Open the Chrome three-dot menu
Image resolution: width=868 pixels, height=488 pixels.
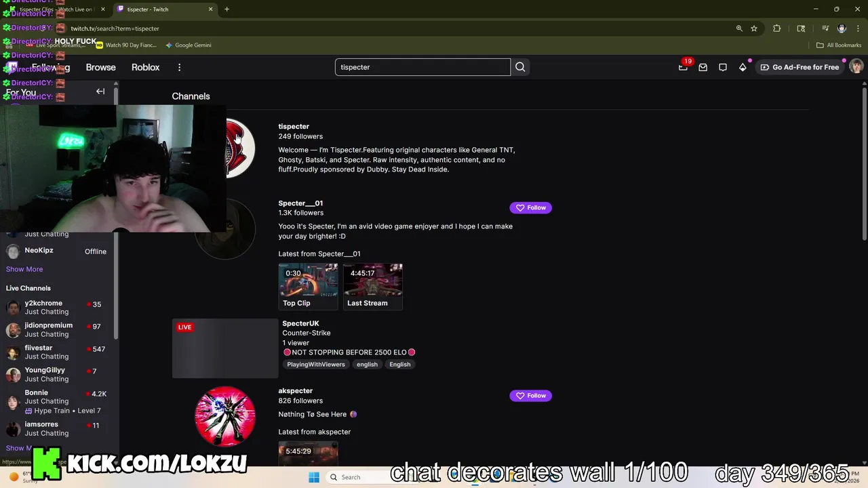(858, 28)
